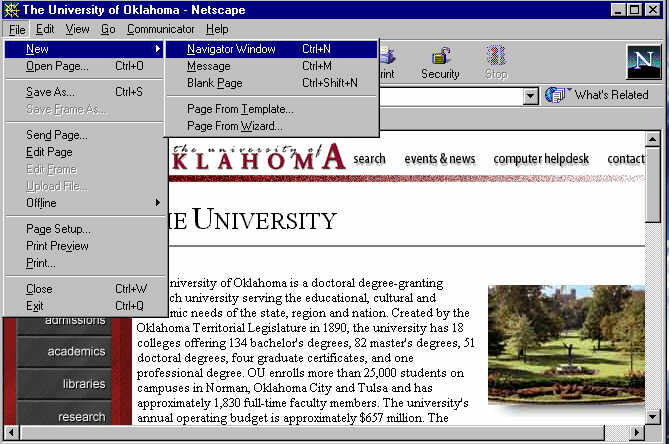669x444 pixels.
Task: Open the location history dropdown arrow
Action: click(530, 96)
